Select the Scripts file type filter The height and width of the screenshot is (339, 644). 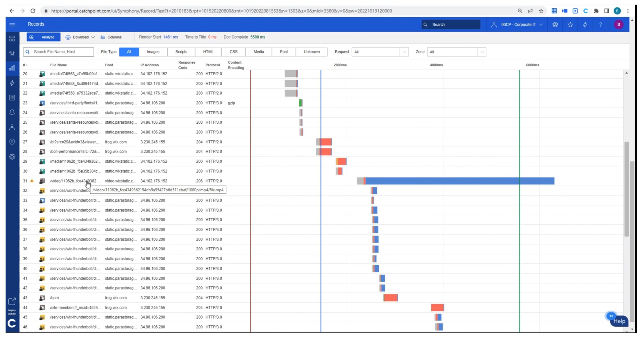[181, 52]
